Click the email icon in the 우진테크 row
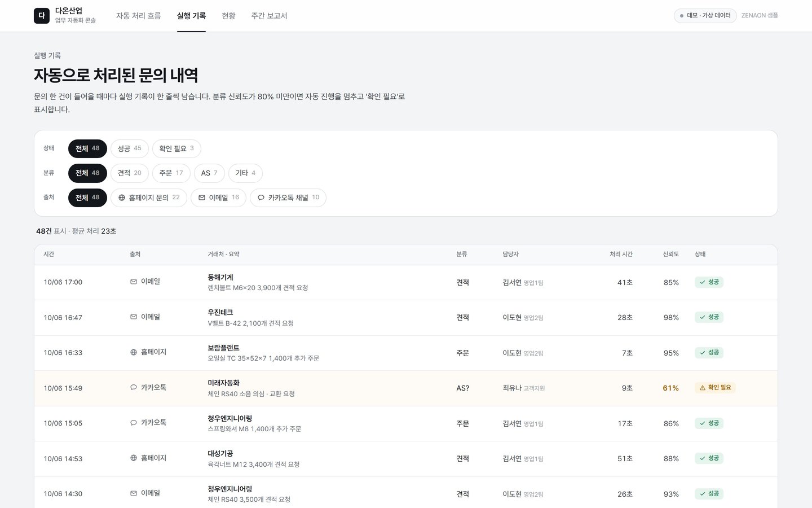Viewport: 812px width, 508px height. tap(134, 317)
